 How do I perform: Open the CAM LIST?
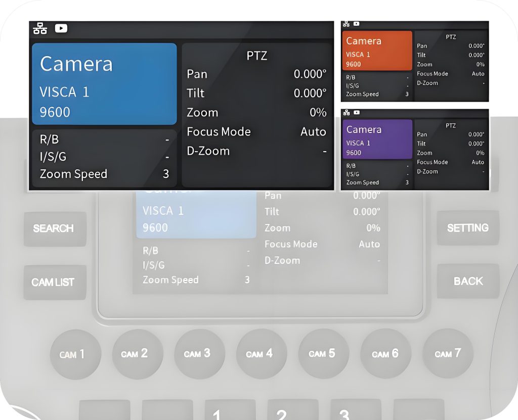click(x=54, y=282)
